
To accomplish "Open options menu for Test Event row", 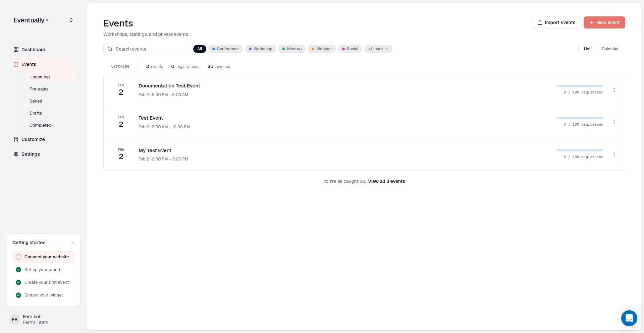I will pos(614,122).
